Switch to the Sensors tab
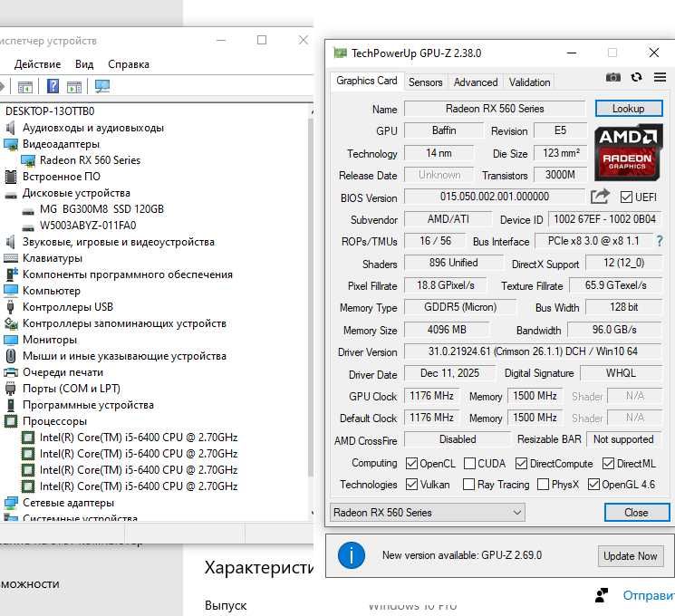Screen dimensions: 675x616 (x=425, y=82)
